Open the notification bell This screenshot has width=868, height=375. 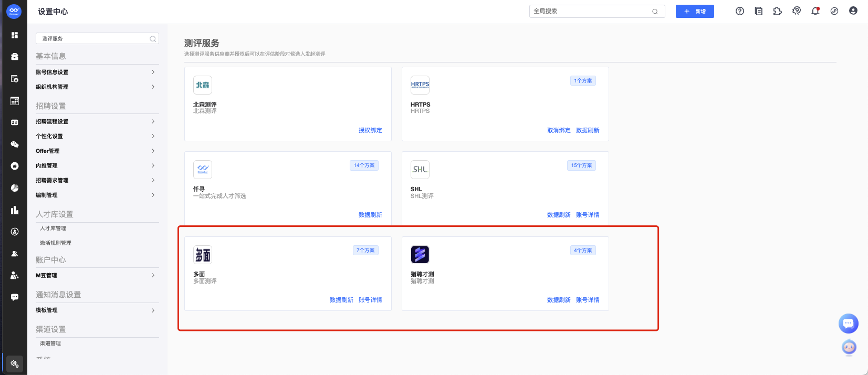pos(815,11)
